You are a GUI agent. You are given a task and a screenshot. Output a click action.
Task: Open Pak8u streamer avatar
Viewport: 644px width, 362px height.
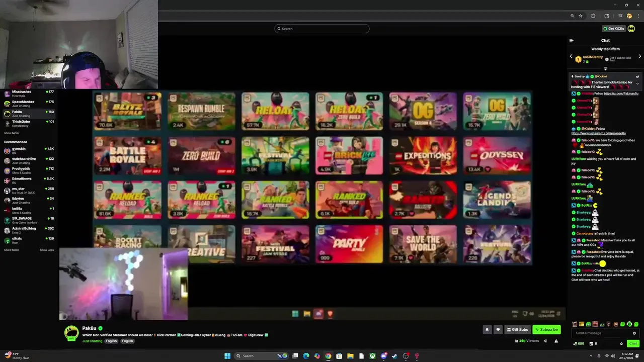71,332
